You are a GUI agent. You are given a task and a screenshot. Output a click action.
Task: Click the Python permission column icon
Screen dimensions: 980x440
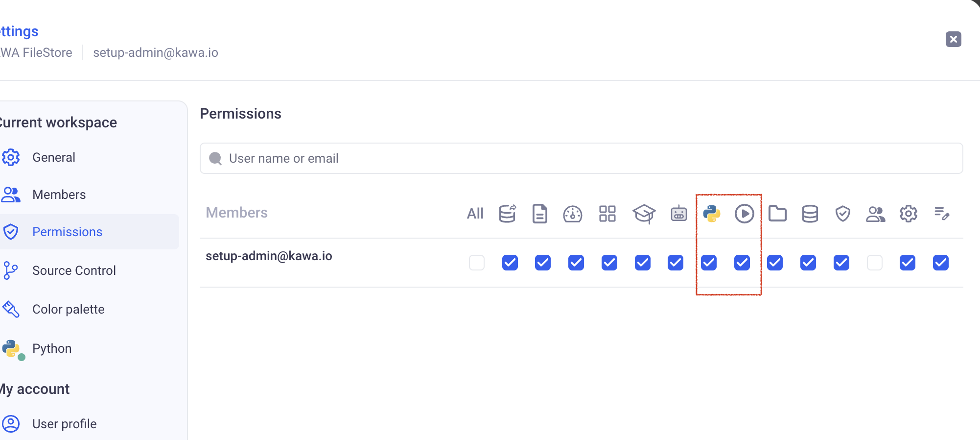tap(711, 214)
